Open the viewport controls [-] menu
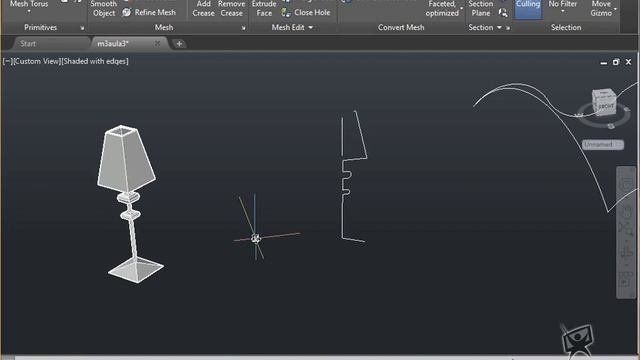 pos(7,61)
